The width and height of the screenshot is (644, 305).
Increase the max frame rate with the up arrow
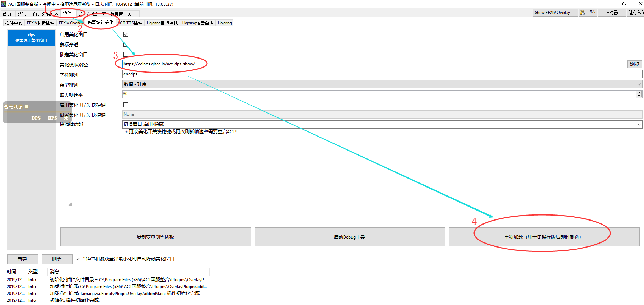[x=639, y=92]
